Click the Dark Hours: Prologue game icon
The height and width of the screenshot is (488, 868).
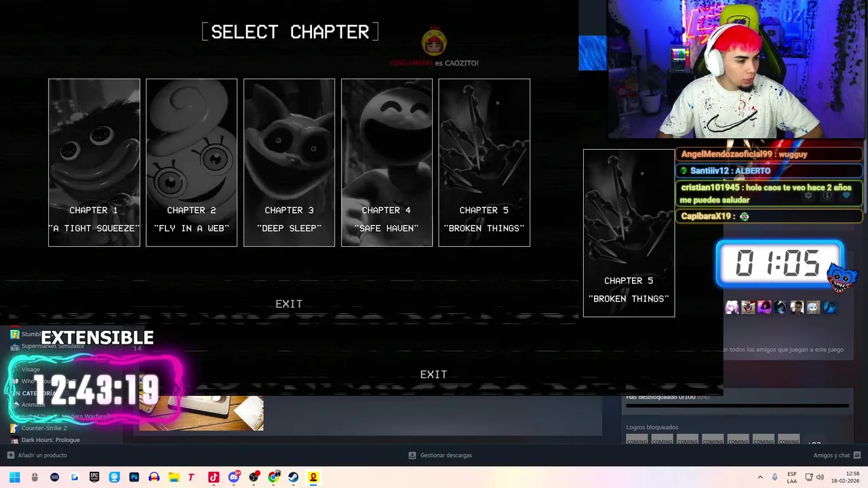click(x=14, y=440)
